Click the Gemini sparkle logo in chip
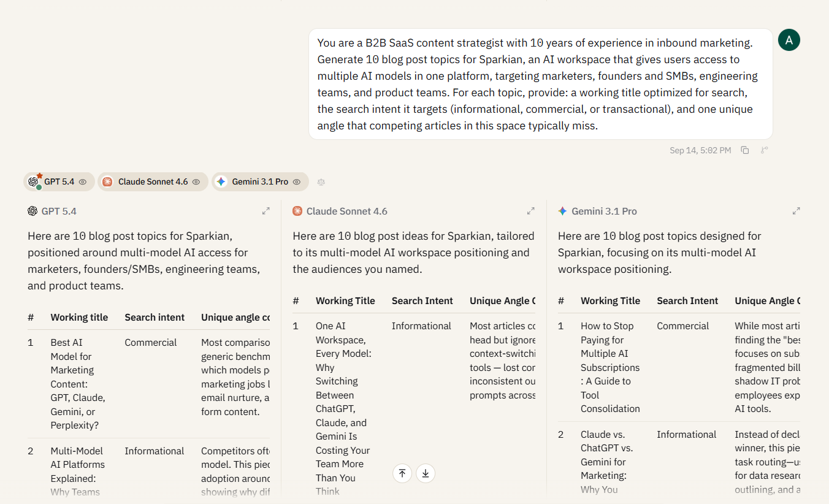This screenshot has width=829, height=504. tap(221, 182)
